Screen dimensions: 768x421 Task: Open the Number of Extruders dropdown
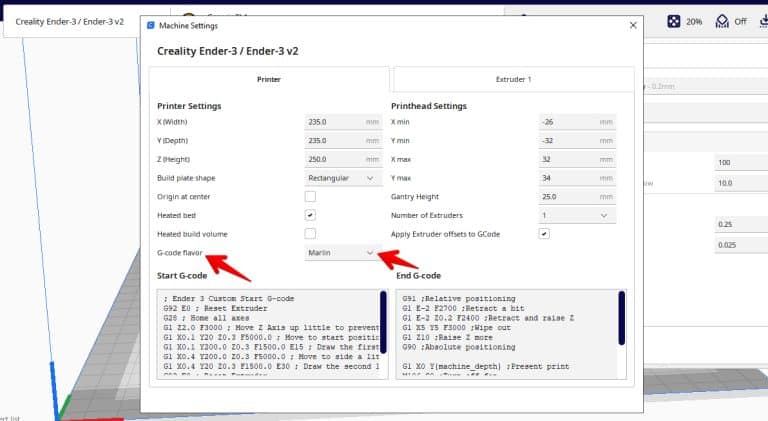(x=577, y=215)
